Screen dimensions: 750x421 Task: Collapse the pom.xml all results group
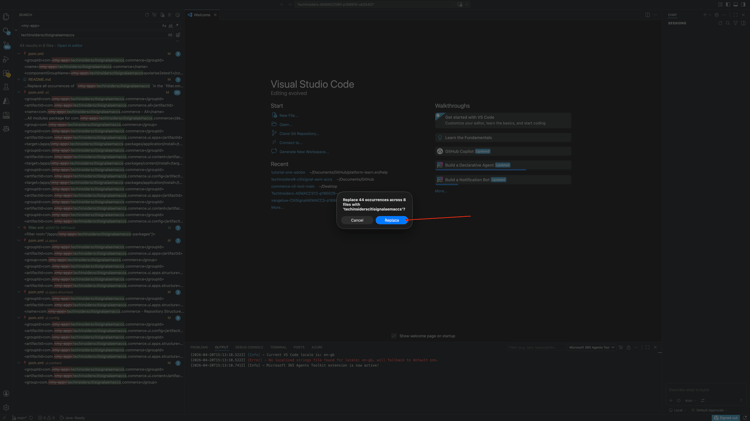pos(19,92)
